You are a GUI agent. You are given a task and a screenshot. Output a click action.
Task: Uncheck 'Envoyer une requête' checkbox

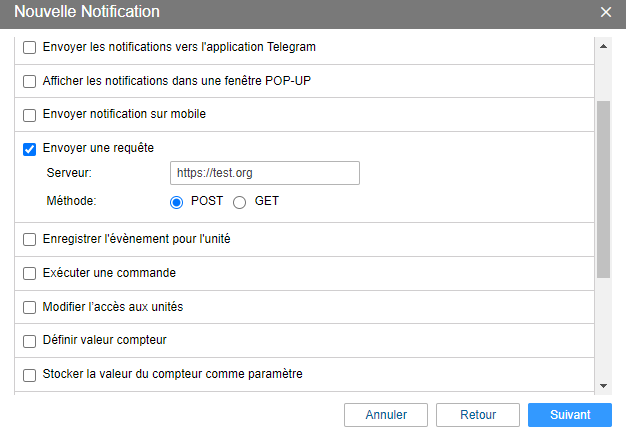coord(29,149)
